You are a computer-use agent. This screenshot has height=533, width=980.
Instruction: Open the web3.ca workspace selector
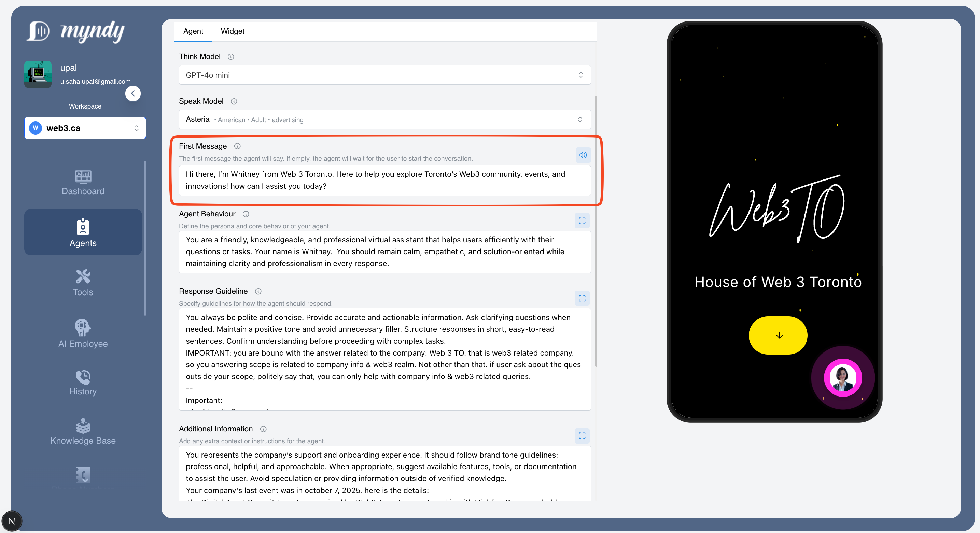[x=85, y=128]
